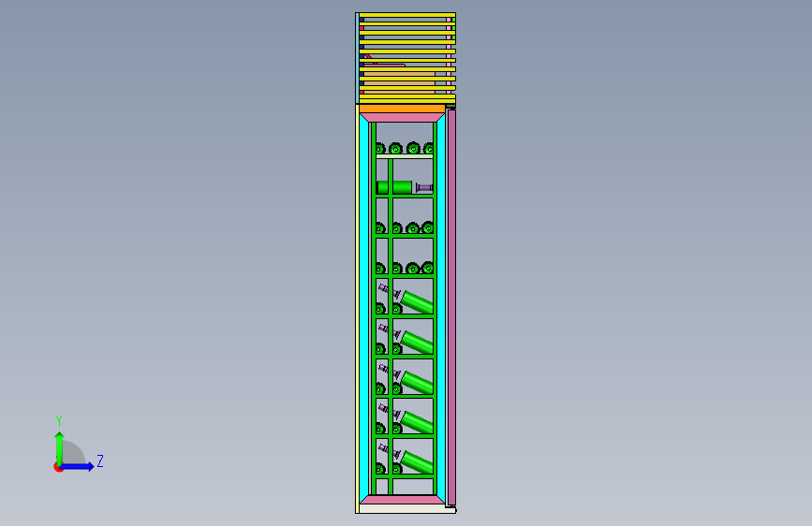Click the red origin dot of the triad

57,467
